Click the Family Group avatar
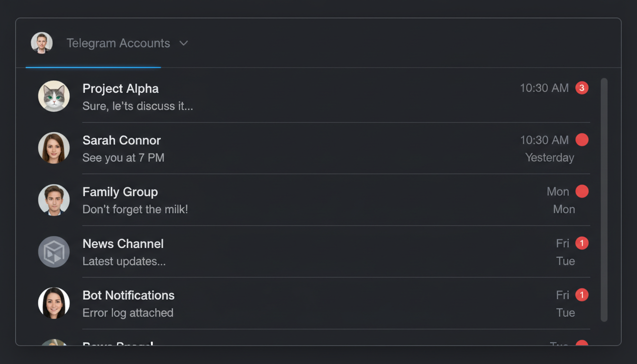 tap(54, 200)
